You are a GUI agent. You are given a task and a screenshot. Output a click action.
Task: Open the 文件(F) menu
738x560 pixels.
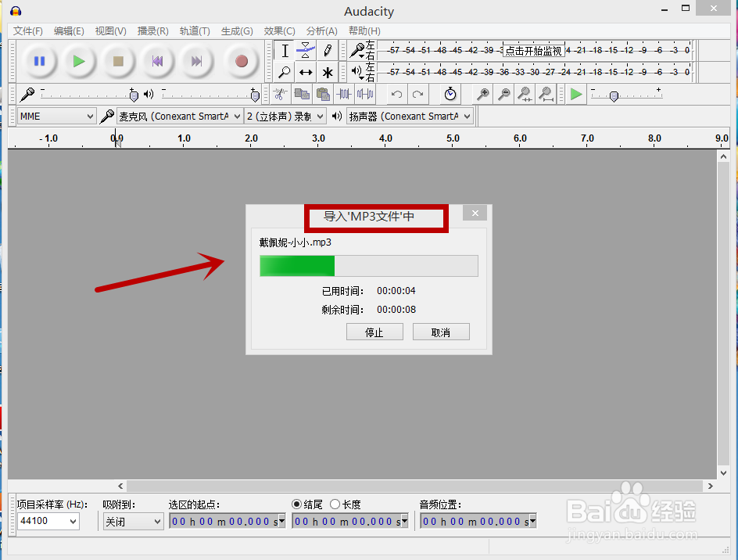tap(28, 31)
